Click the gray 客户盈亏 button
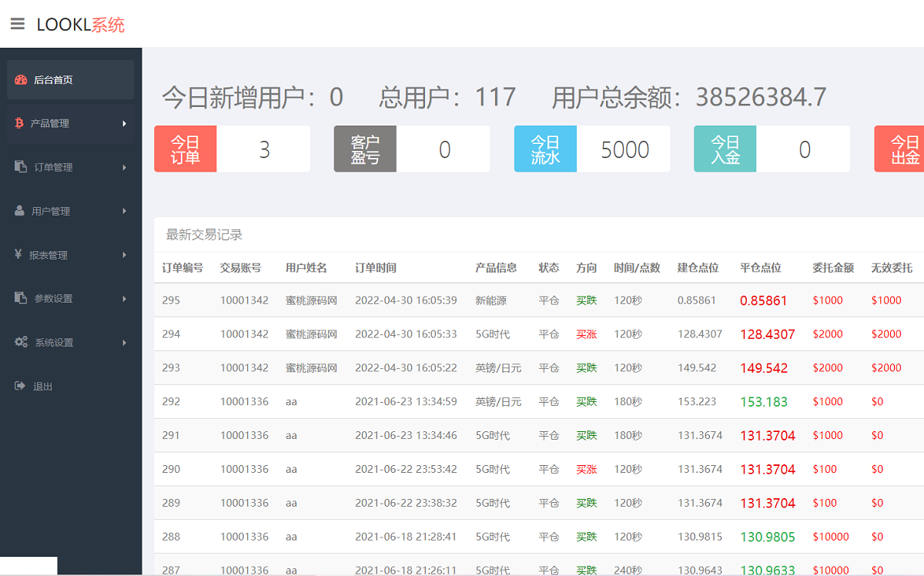 tap(364, 149)
